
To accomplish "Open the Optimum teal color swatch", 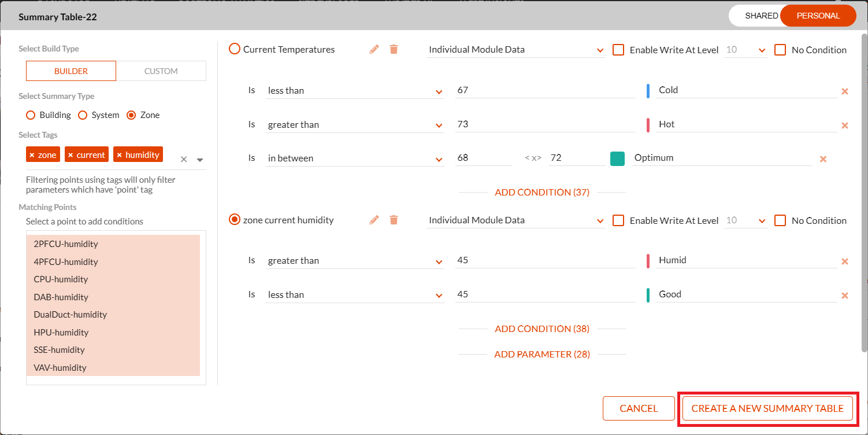I will 617,158.
